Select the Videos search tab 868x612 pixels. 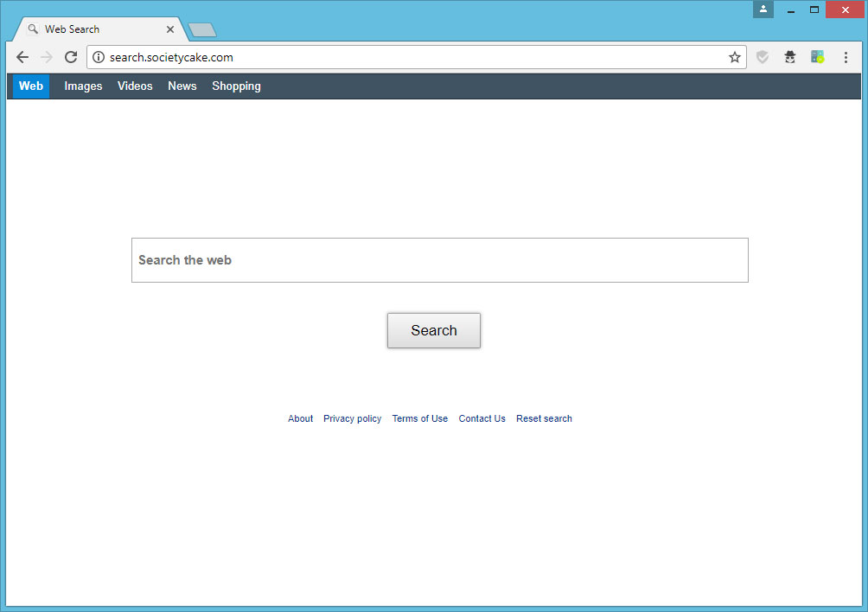135,86
